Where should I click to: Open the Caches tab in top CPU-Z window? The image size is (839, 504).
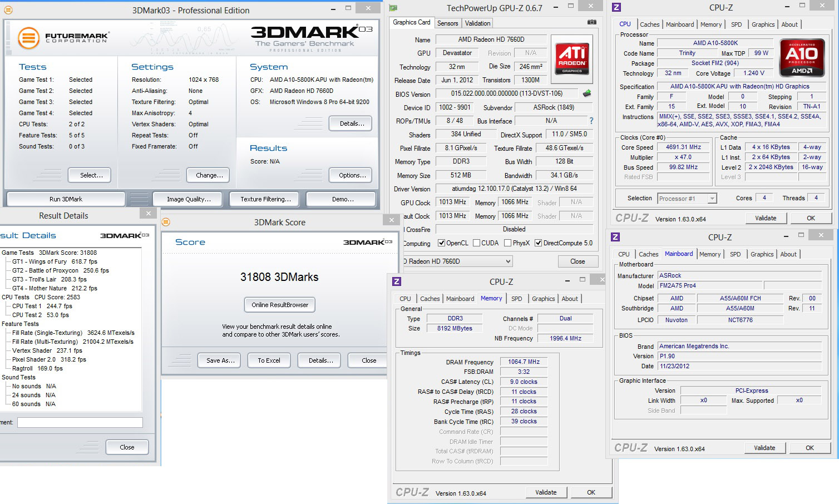[649, 24]
